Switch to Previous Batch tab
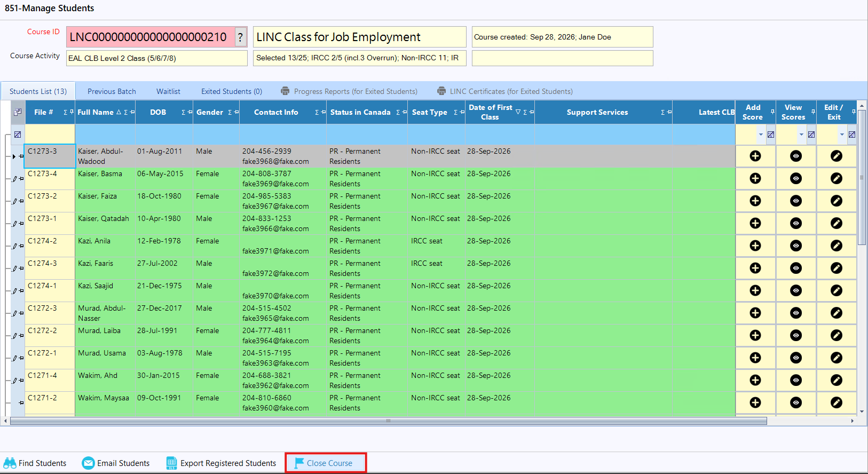The image size is (868, 474). 112,91
